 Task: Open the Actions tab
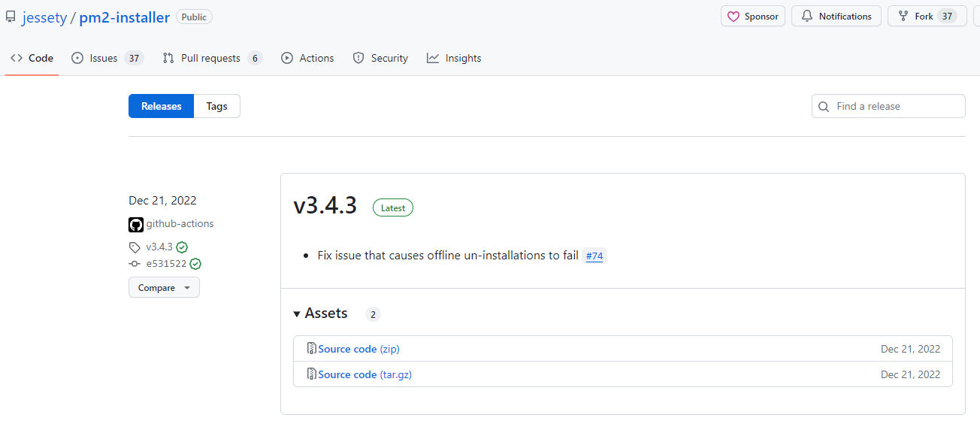[307, 58]
